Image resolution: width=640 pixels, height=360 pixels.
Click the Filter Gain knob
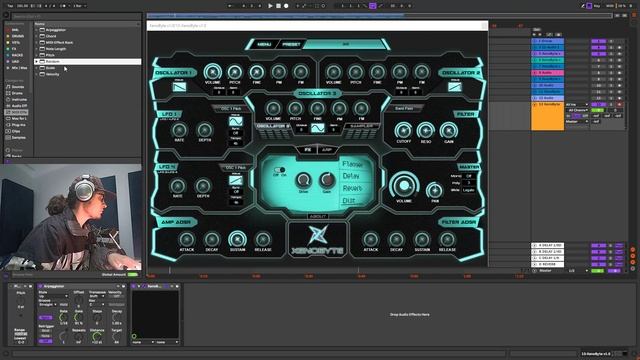[x=448, y=131]
